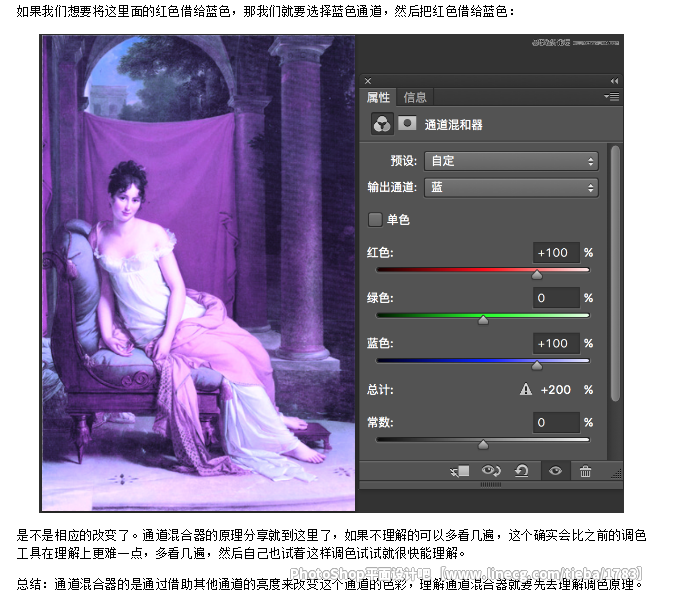698x593 pixels.
Task: Toggle layer visibility eye icon
Action: coord(555,471)
